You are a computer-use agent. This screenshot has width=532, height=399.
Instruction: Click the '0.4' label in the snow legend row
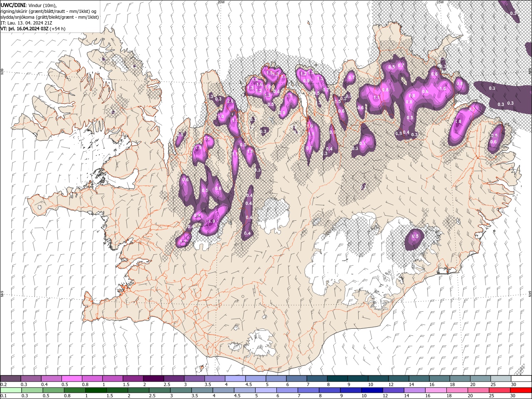(x=44, y=384)
